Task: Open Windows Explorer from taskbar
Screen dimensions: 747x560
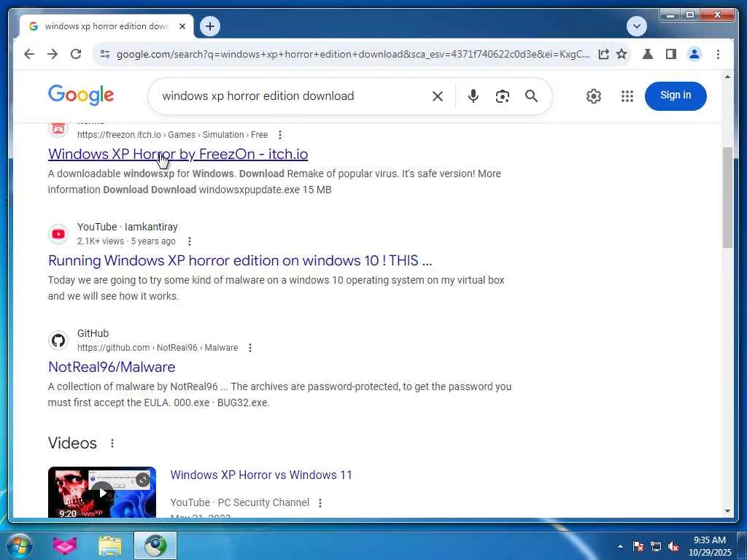Action: 110,545
